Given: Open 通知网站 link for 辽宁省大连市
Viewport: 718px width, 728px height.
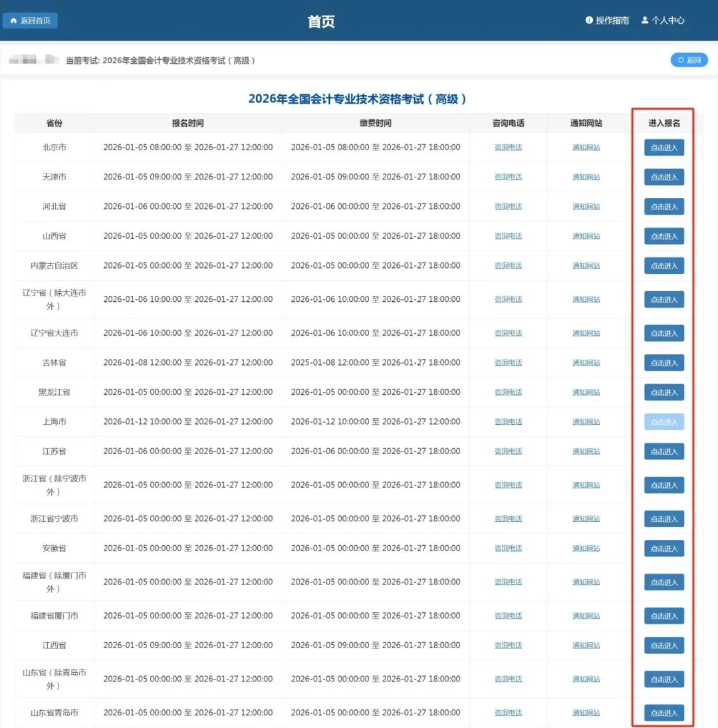Looking at the screenshot, I should [x=586, y=333].
